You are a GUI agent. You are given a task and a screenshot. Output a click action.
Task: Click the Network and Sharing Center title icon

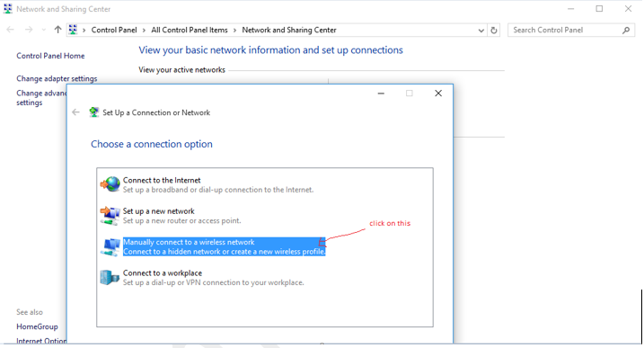(x=8, y=9)
